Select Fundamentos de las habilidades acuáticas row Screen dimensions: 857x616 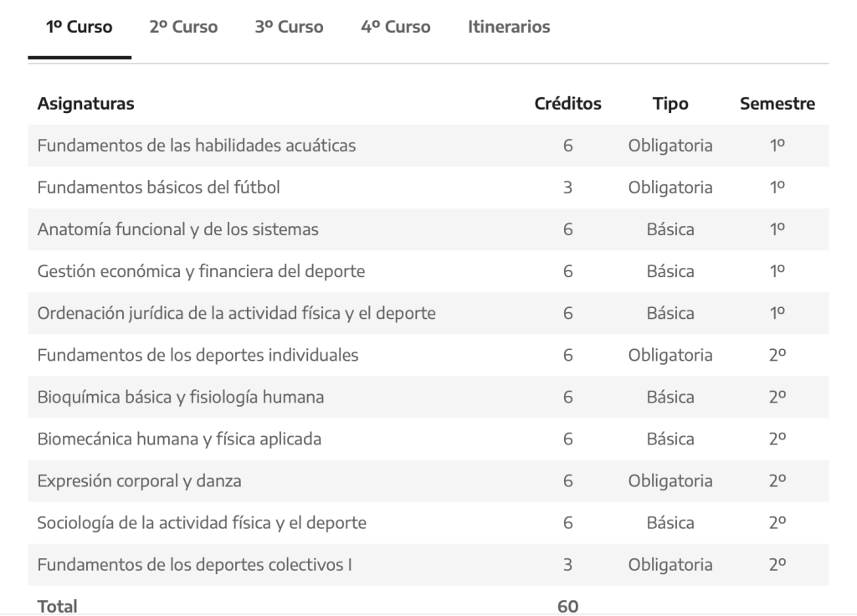point(428,146)
